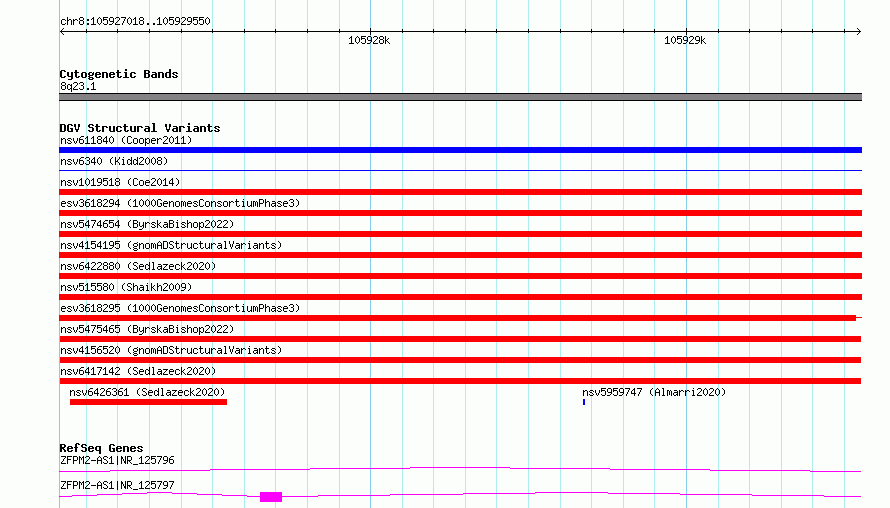890x508 pixels.
Task: Click the red nsv5474654 variant bar
Action: [460, 234]
